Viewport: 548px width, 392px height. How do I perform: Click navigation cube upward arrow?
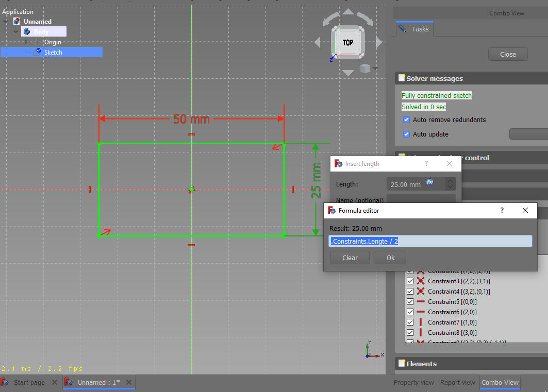point(348,12)
